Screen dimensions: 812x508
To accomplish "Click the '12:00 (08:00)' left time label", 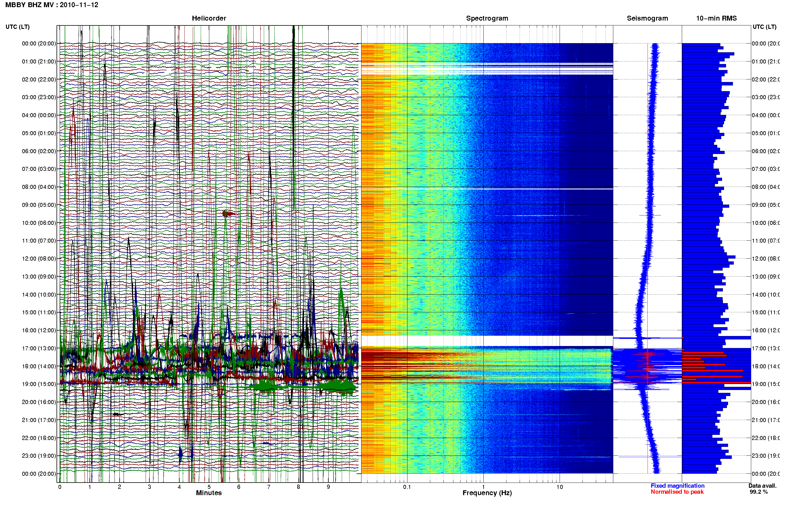I will (39, 259).
